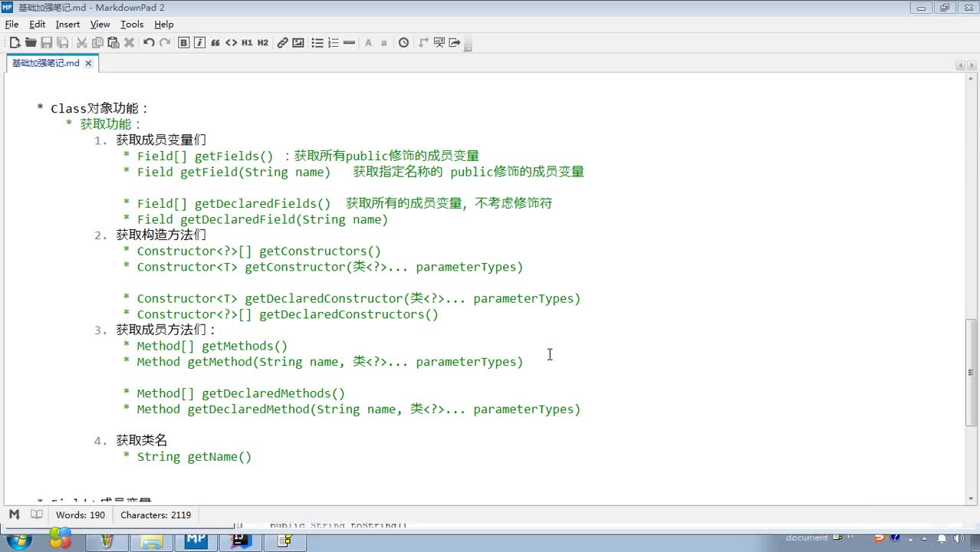Screen dimensions: 980x552
Task: Open the File menu
Action: (x=12, y=25)
